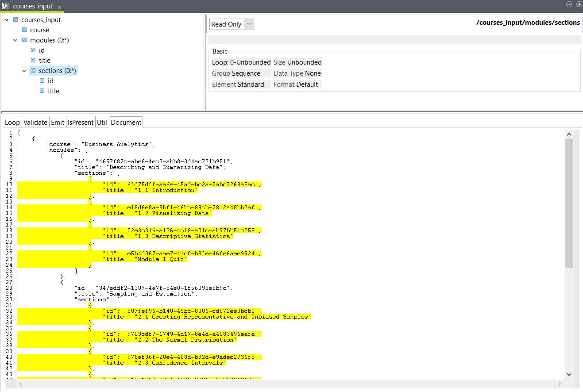Open the IsPresent tab
Screen dimensions: 583x392
click(81, 123)
